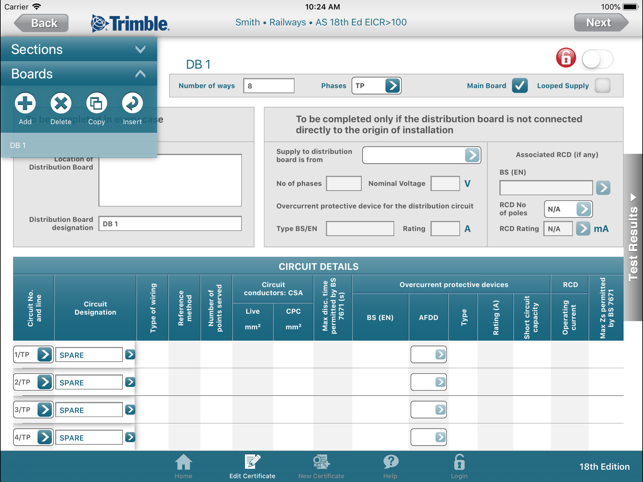643x482 pixels.
Task: Open the Test Results side tab
Action: pos(633,238)
